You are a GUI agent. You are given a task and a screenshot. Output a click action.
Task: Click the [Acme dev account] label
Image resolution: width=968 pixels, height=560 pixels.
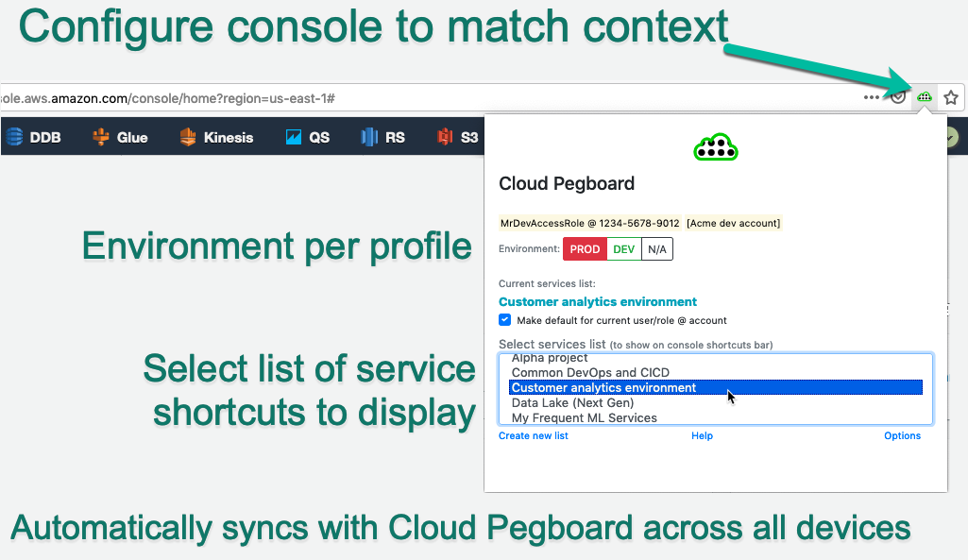pyautogui.click(x=734, y=223)
